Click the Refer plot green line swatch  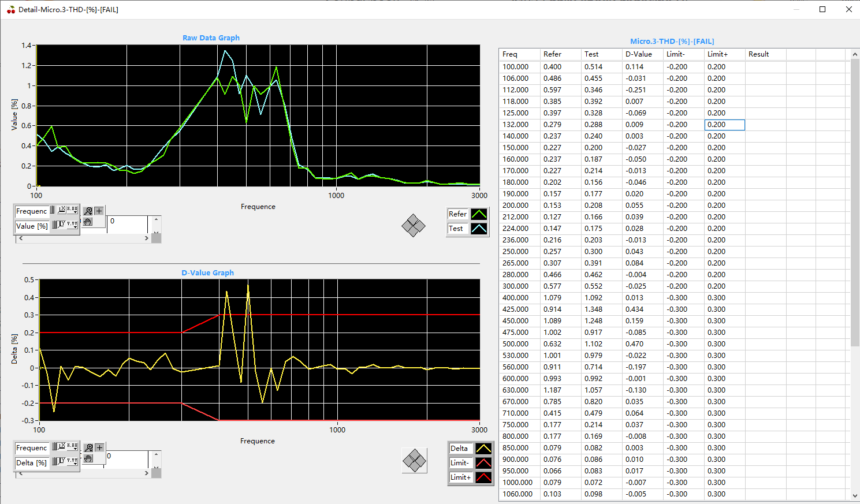479,214
